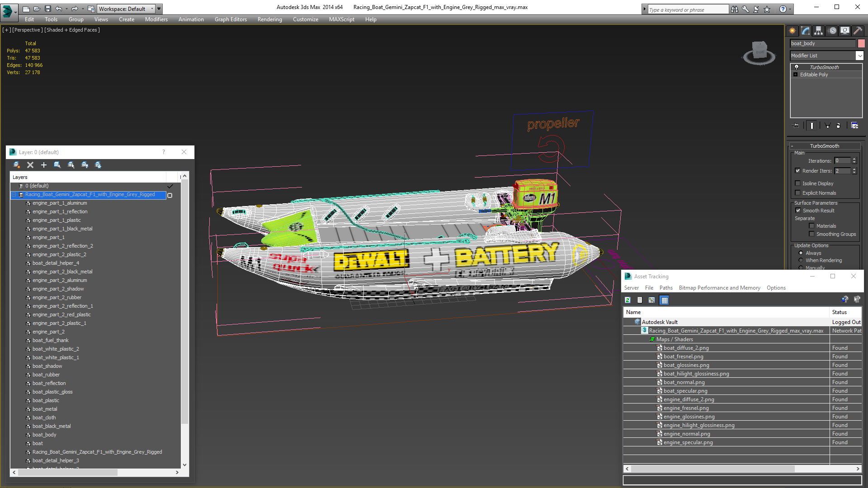Screen dimensions: 868x488
Task: Enable Explicit Normals checkbox
Action: click(797, 193)
